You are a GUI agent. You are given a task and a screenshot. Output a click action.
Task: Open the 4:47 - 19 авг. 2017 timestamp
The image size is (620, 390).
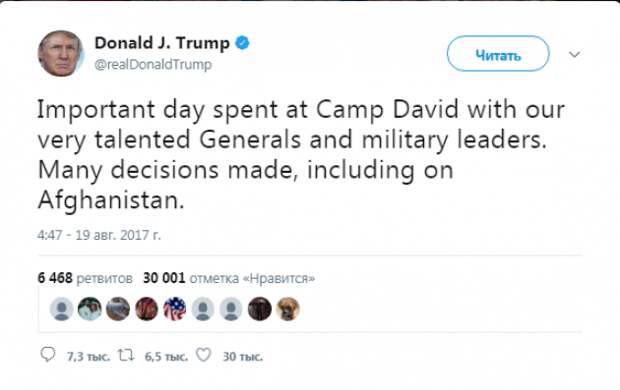click(x=99, y=235)
